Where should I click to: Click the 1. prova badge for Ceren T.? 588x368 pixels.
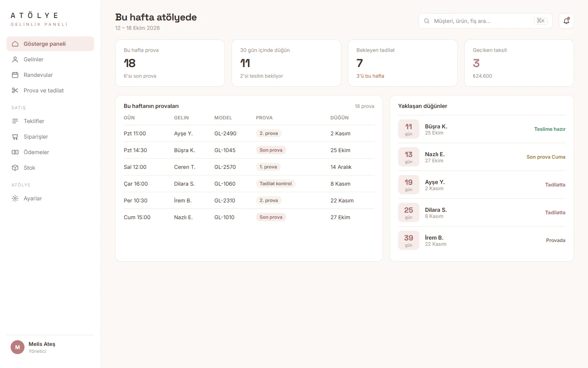[268, 167]
